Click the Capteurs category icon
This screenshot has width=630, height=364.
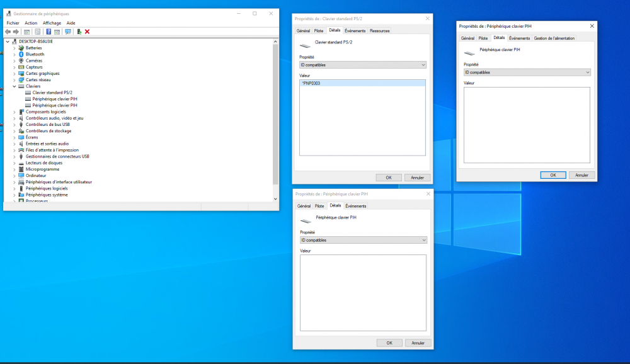click(x=21, y=67)
